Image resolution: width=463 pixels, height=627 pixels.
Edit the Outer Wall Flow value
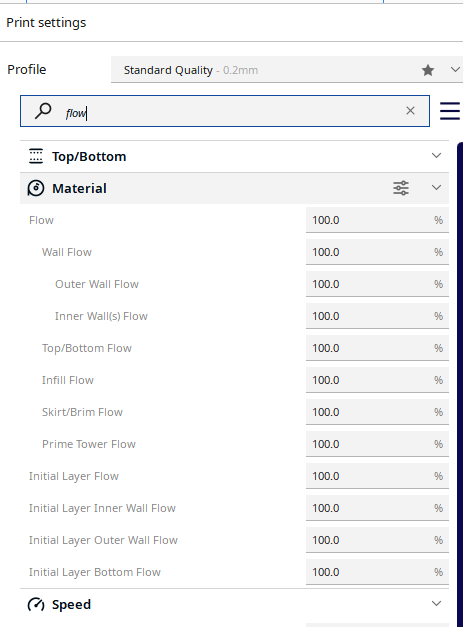377,284
